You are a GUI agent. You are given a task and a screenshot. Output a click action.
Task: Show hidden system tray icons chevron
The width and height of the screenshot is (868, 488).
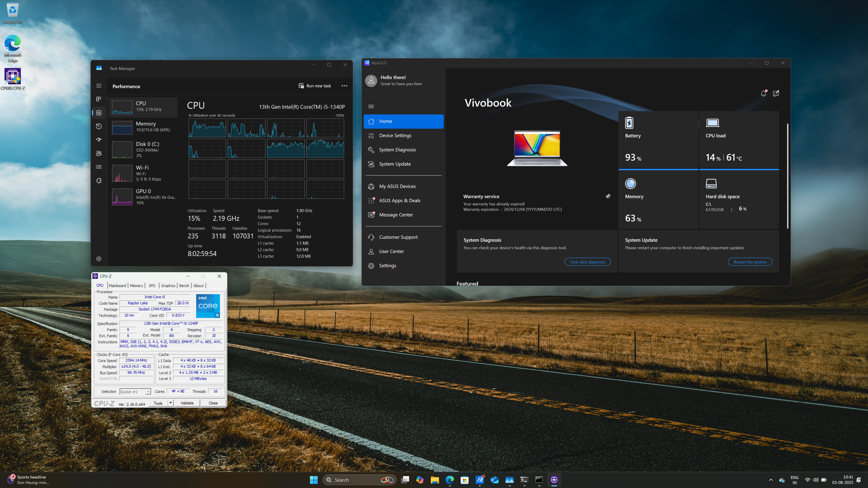point(771,480)
